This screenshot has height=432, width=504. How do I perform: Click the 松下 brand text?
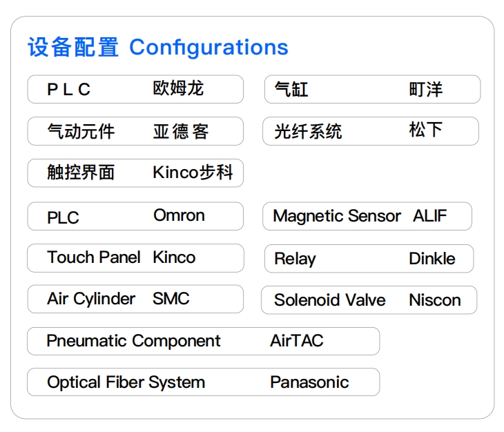coord(425,130)
